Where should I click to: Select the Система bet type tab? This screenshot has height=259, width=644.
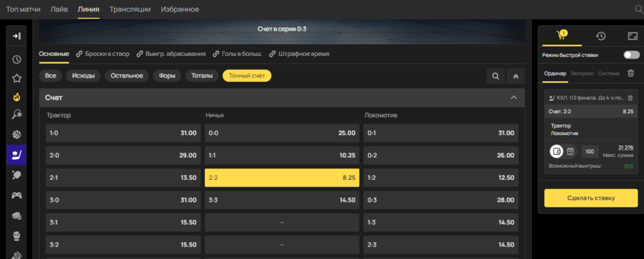[609, 74]
